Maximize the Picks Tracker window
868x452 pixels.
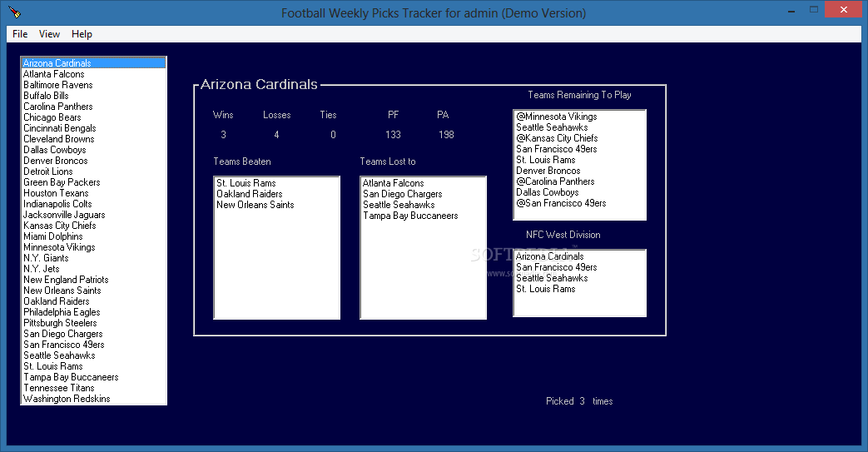(x=814, y=9)
